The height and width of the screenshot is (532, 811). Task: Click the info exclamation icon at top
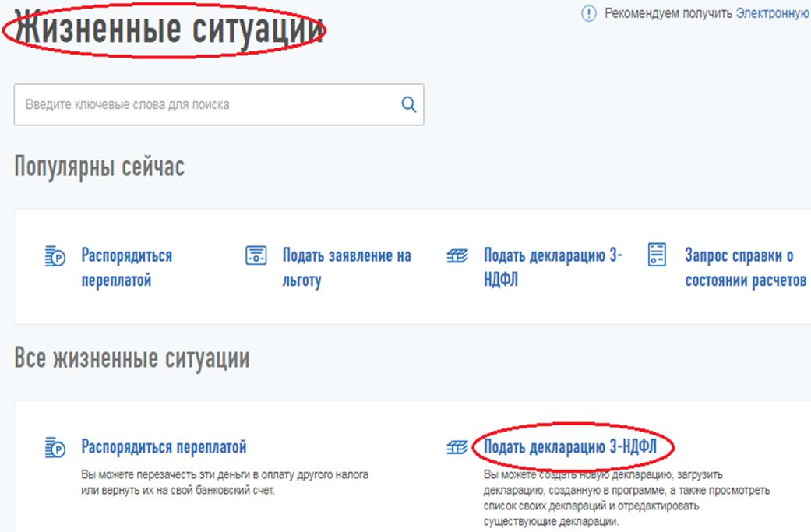(x=589, y=13)
